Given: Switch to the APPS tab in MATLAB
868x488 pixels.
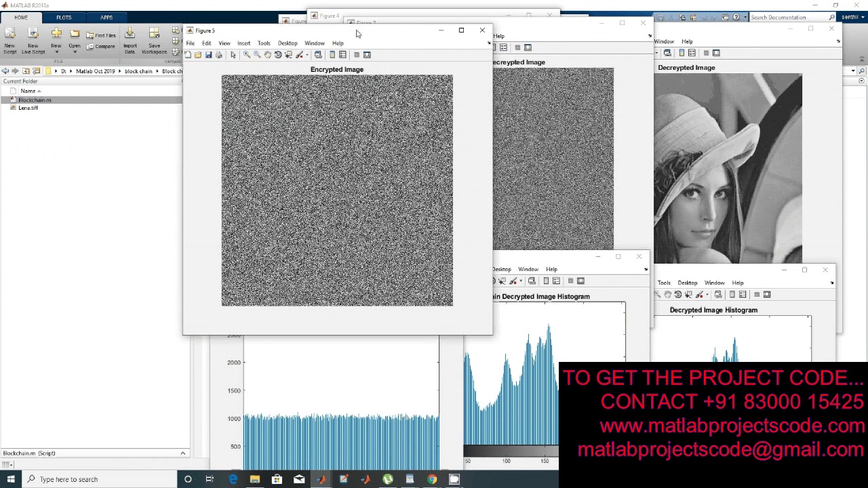Looking at the screenshot, I should click(x=106, y=18).
